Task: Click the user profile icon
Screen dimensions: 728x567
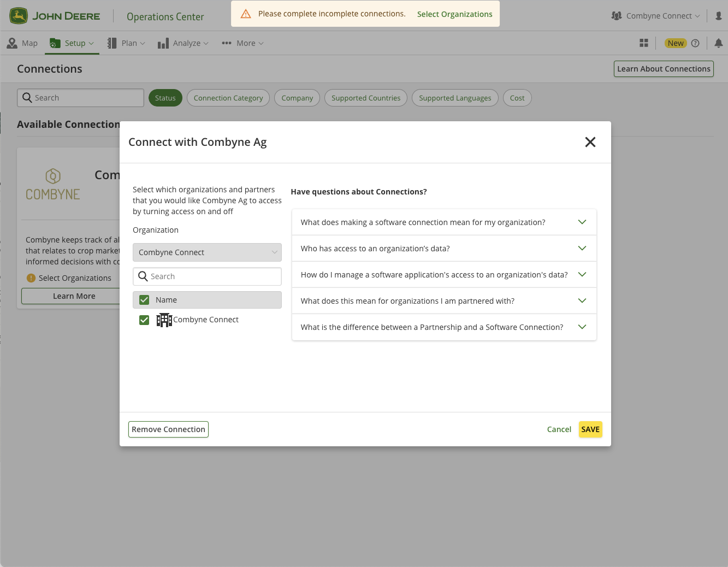Action: pyautogui.click(x=719, y=16)
